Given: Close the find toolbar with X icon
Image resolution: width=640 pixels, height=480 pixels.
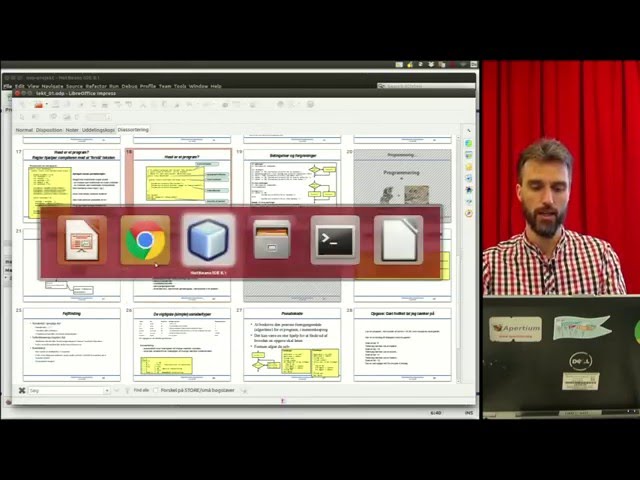Looking at the screenshot, I should pyautogui.click(x=22, y=390).
